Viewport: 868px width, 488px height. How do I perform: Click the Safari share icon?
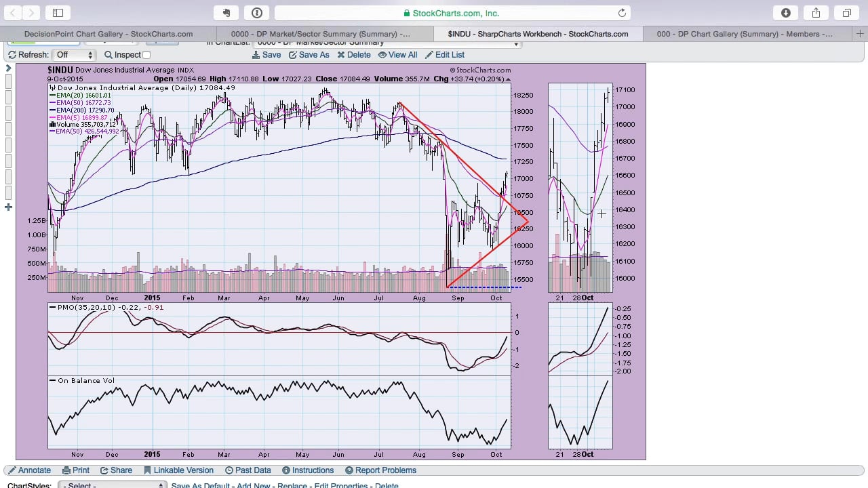point(816,13)
